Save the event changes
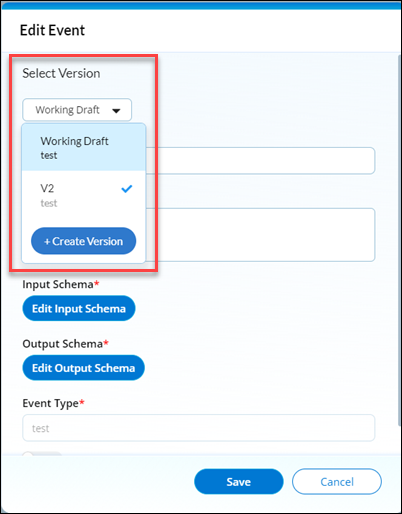 (239, 482)
